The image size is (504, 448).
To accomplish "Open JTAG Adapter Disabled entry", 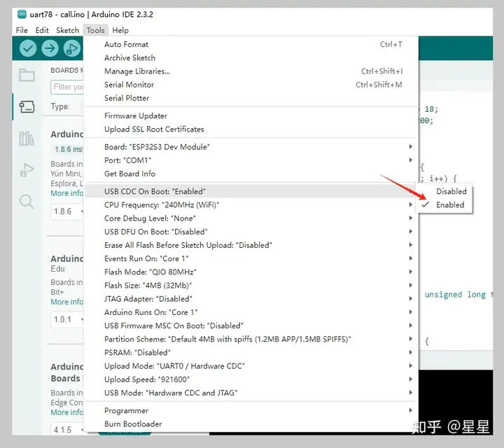I will click(251, 299).
